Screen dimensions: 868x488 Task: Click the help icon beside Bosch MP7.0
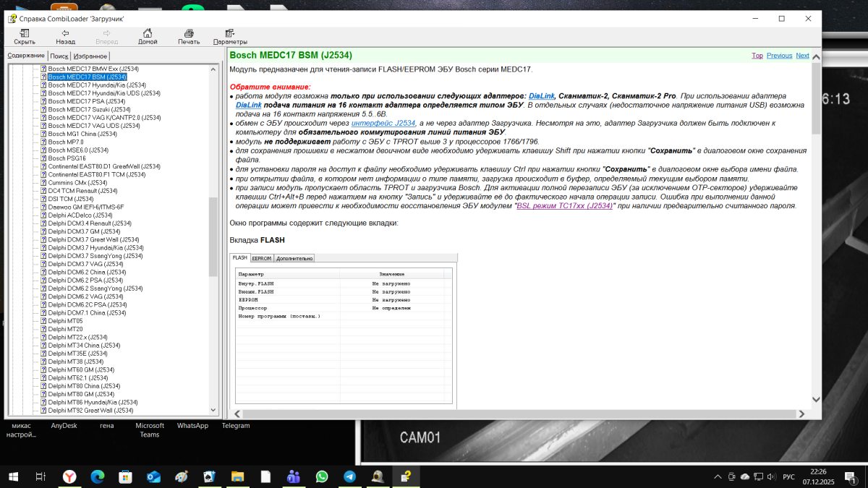pyautogui.click(x=43, y=142)
